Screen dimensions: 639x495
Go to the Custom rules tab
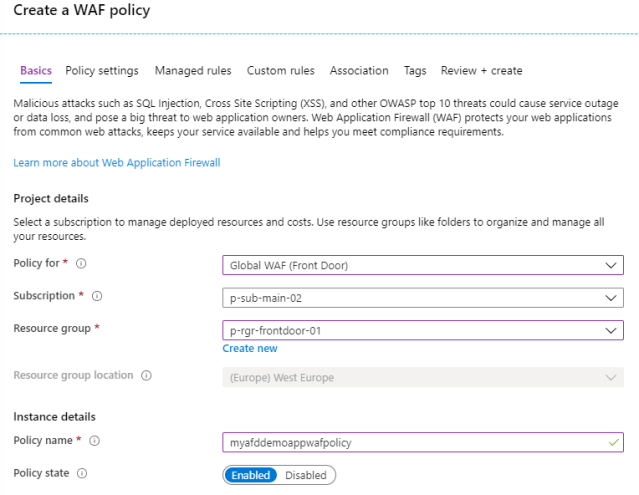point(280,71)
